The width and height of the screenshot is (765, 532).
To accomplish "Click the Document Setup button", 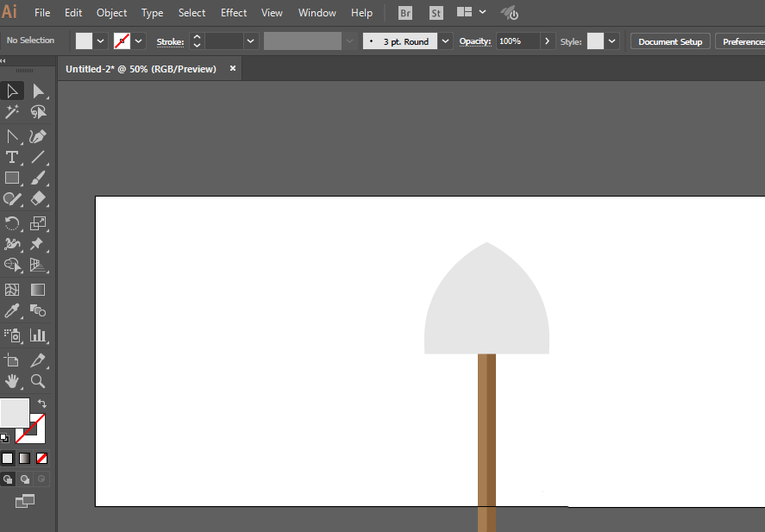I will tap(670, 41).
